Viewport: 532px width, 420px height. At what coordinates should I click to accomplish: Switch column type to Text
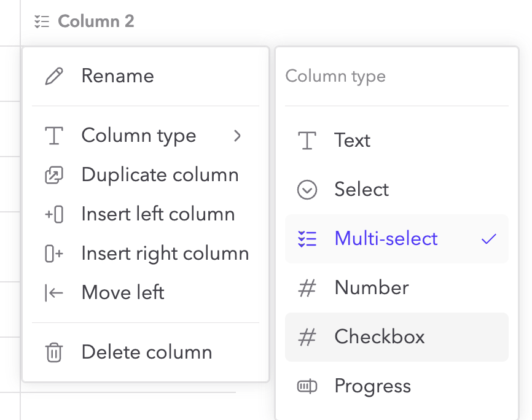point(352,140)
